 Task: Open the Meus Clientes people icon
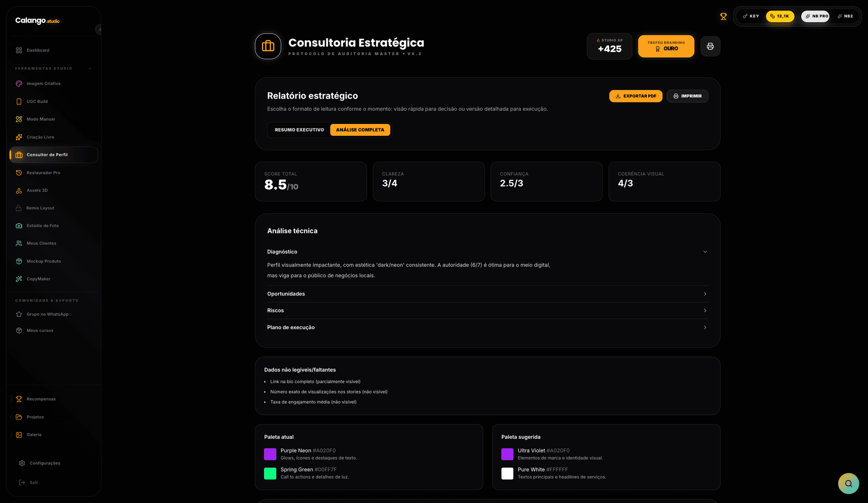[x=19, y=243]
